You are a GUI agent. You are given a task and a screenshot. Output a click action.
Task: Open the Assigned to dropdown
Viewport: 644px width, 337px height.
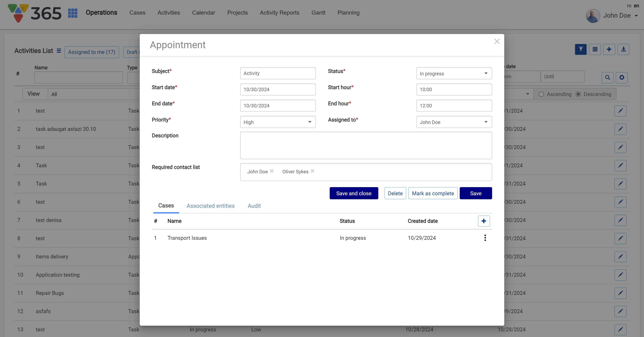(x=454, y=122)
